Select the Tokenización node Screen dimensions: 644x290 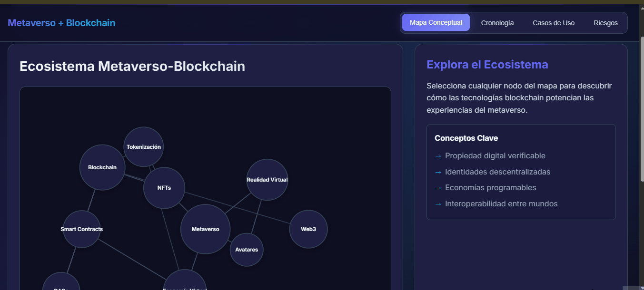coord(144,147)
